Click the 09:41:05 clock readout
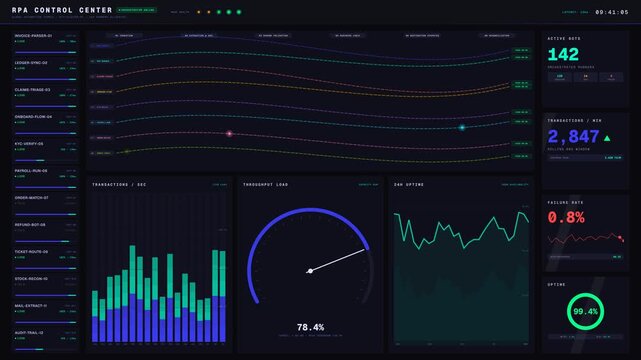The width and height of the screenshot is (641, 360). click(x=612, y=12)
